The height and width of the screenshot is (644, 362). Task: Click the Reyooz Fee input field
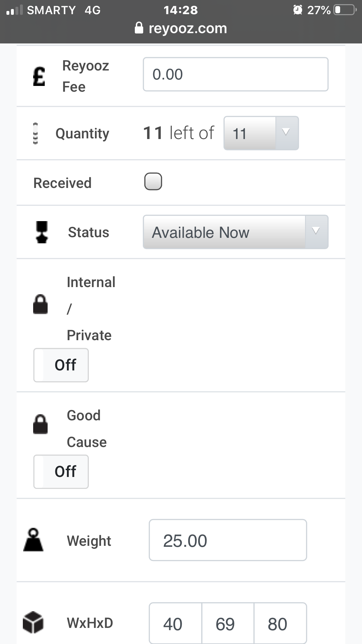point(236,74)
